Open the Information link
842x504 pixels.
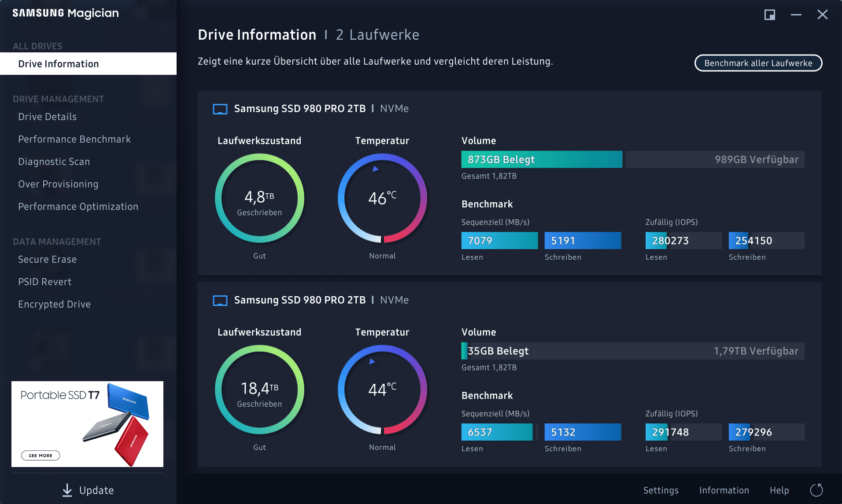[x=724, y=490]
